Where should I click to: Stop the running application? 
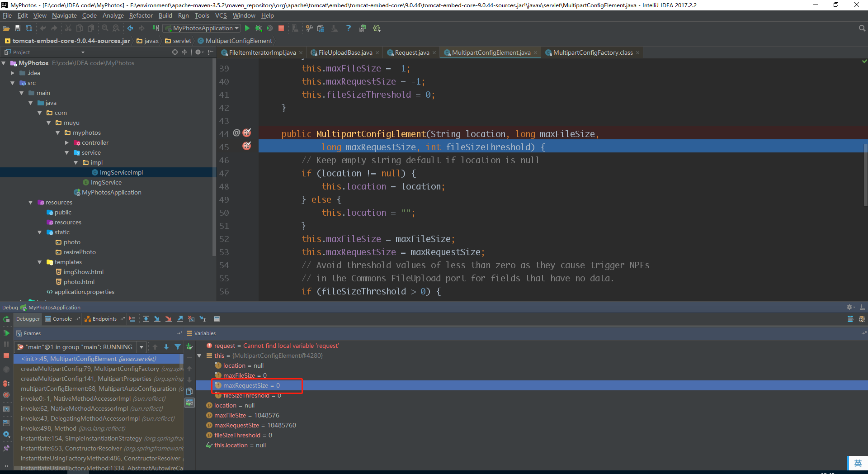coord(281,28)
